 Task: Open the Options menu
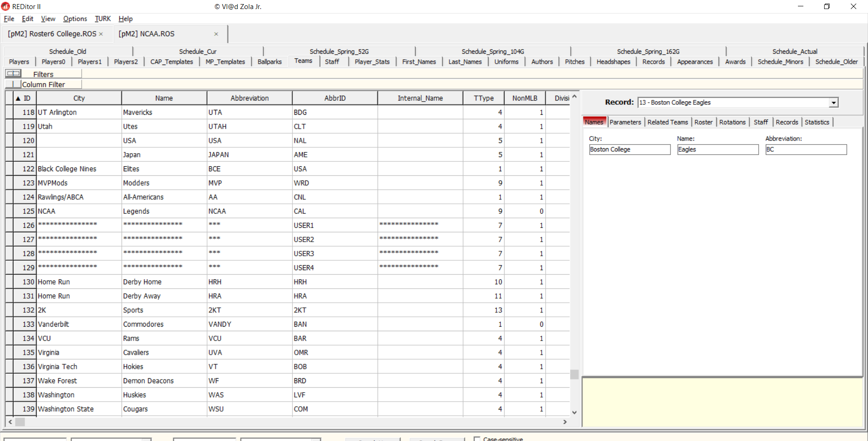[x=75, y=19]
